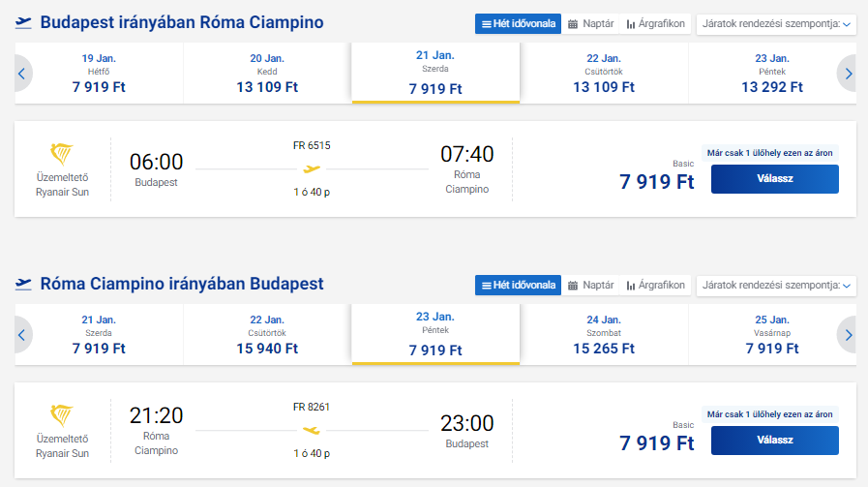868x487 pixels.
Task: Open return flights sorting dropdown
Action: (776, 285)
